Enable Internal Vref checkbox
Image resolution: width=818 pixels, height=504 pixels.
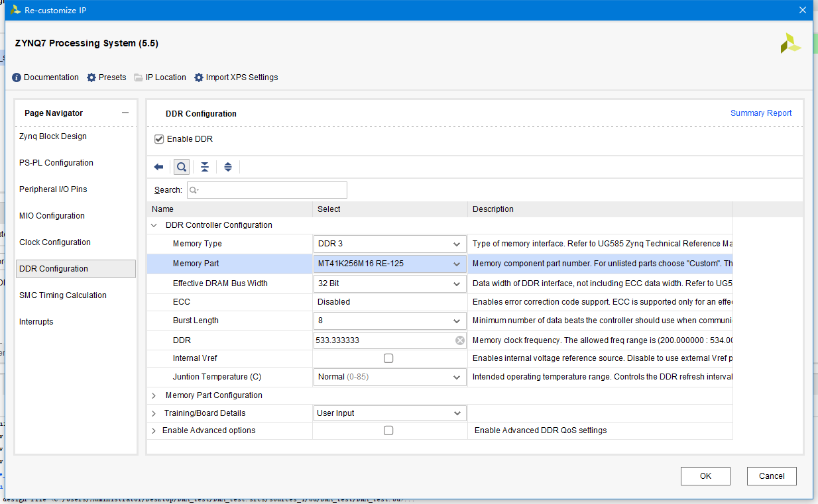pos(388,358)
